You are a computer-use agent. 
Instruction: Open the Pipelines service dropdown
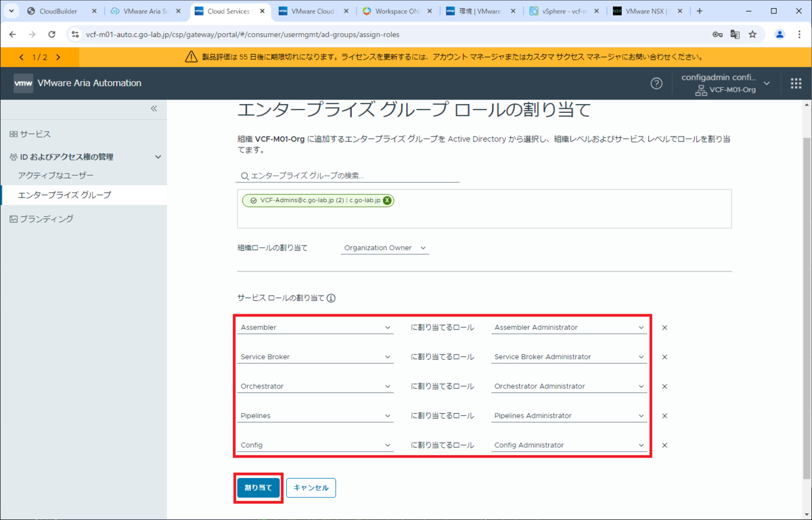pyautogui.click(x=315, y=416)
